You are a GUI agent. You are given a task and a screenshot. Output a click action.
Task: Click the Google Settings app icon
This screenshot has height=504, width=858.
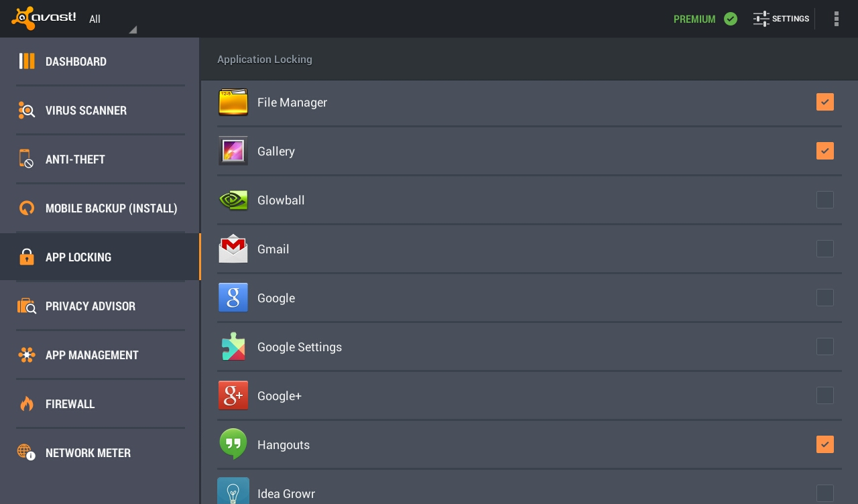click(x=233, y=346)
